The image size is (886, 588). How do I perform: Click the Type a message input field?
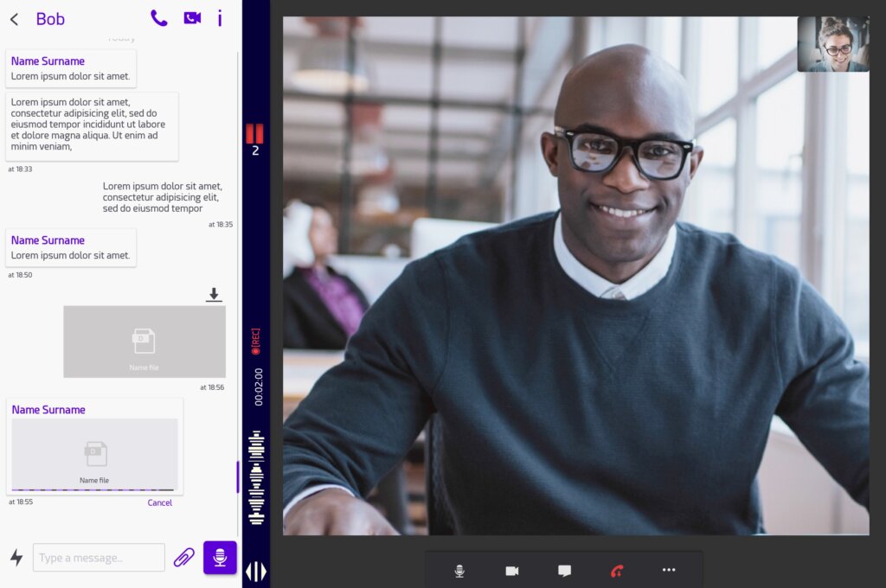[99, 558]
